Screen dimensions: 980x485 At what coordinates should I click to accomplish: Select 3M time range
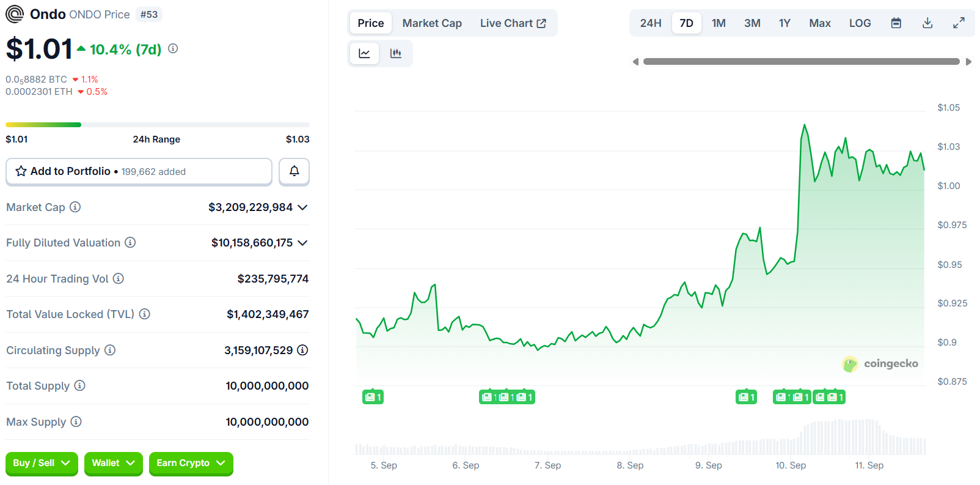click(752, 23)
